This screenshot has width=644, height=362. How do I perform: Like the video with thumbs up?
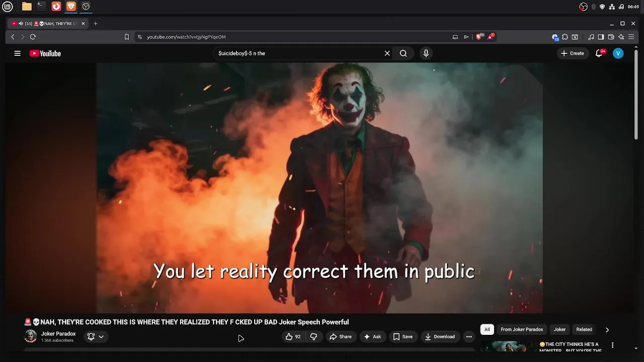293,337
